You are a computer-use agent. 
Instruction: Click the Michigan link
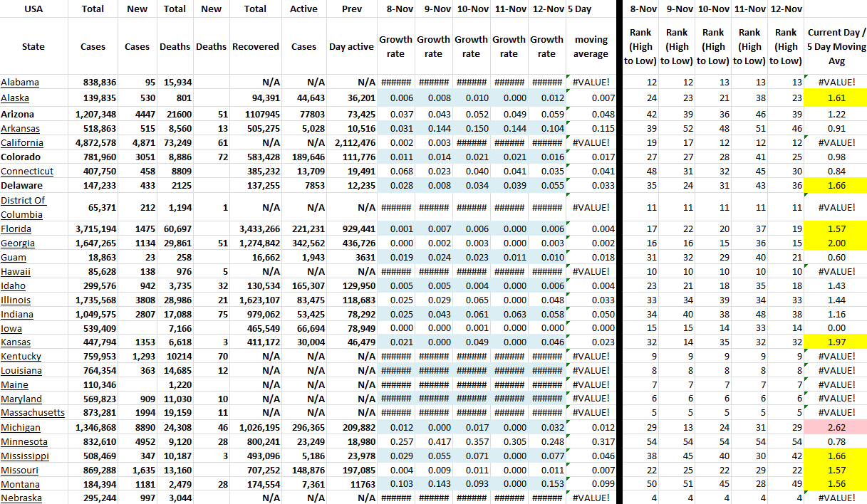coord(21,428)
